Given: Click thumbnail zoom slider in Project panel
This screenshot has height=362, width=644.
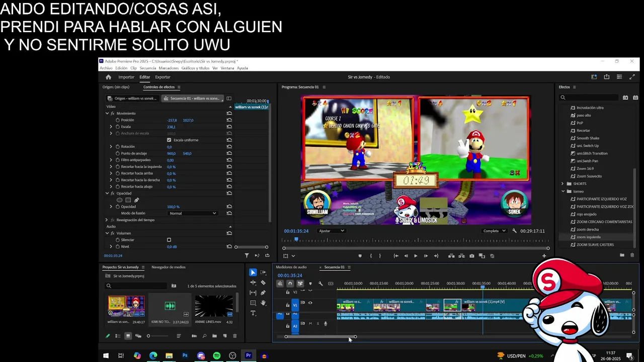Looking at the screenshot, I should pos(158,336).
